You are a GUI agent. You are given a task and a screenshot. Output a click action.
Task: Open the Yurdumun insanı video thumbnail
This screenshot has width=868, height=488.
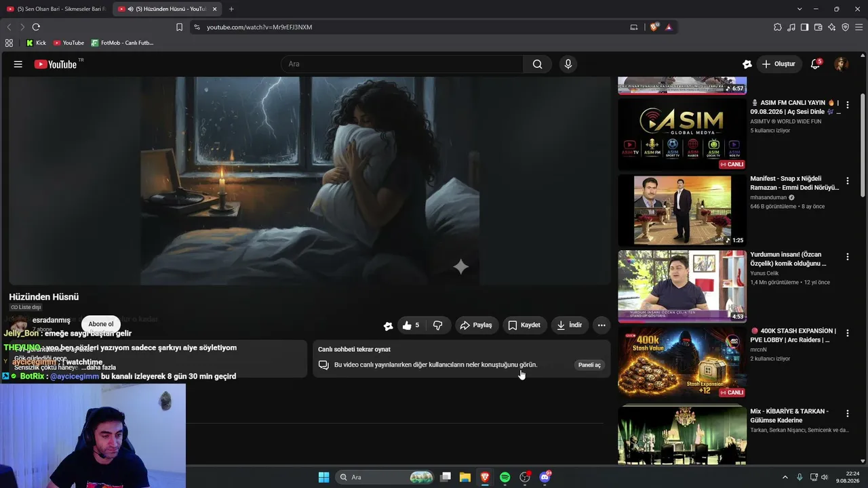682,286
